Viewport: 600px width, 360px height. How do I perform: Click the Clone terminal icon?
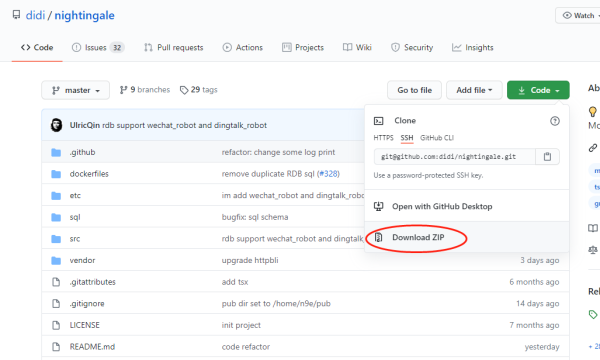pyautogui.click(x=378, y=121)
